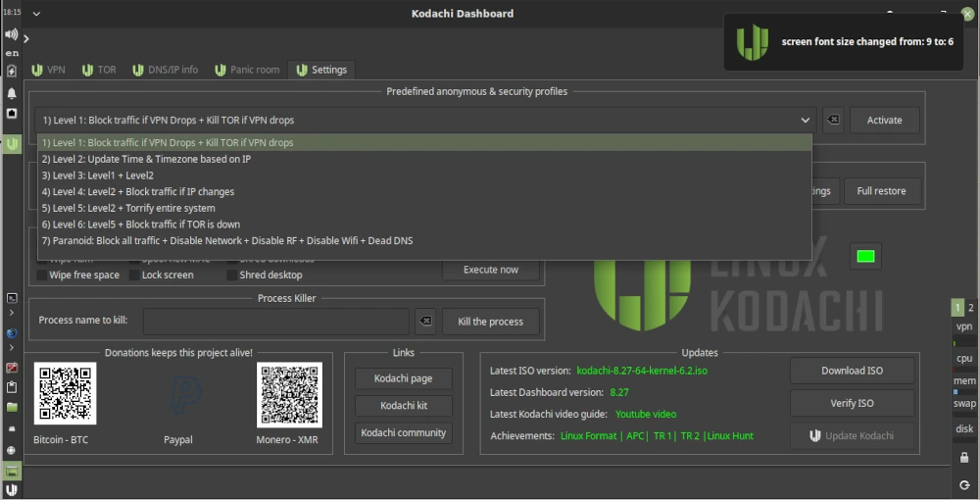Open the DNS/IP info tab
The image size is (980, 500).
point(166,70)
